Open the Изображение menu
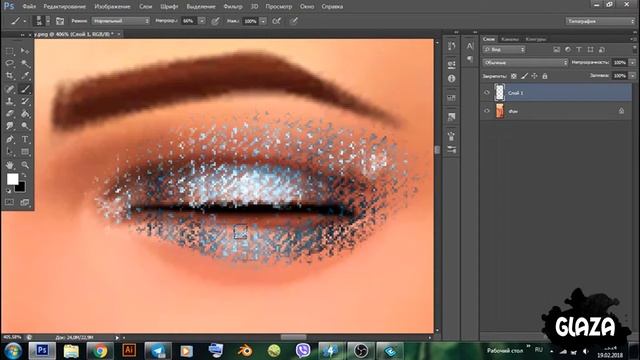 click(x=112, y=7)
